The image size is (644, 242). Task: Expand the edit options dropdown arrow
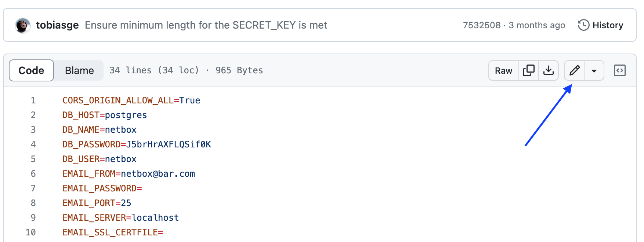click(x=594, y=70)
